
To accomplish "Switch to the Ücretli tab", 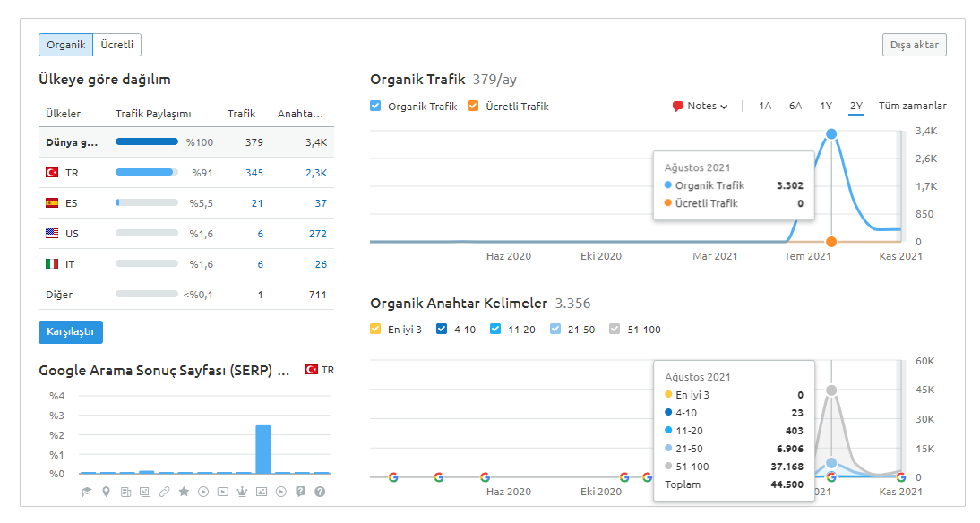I will pyautogui.click(x=116, y=45).
